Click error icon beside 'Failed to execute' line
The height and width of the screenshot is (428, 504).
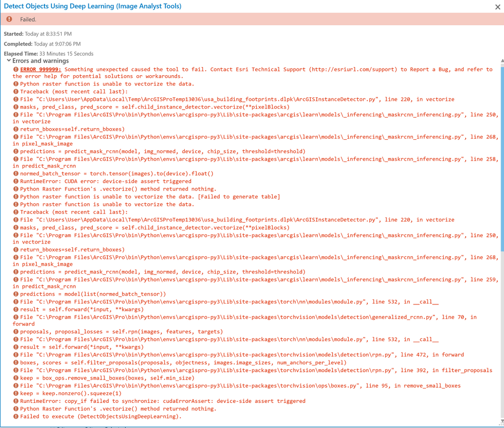(16, 416)
